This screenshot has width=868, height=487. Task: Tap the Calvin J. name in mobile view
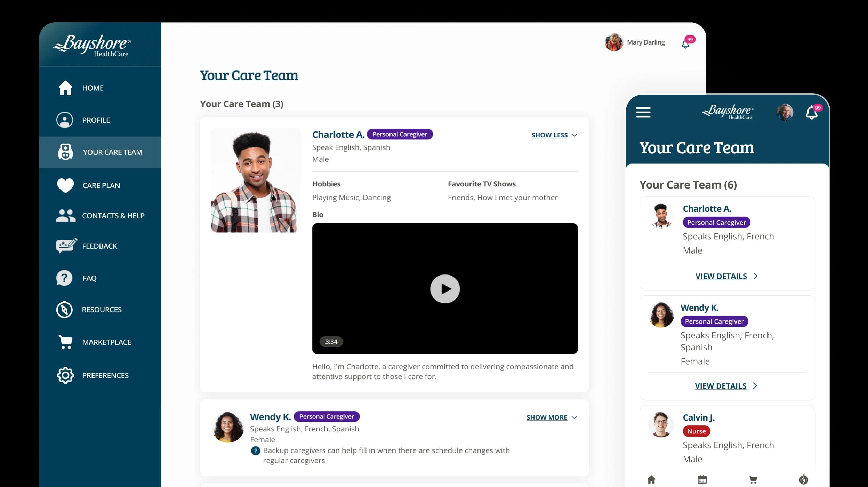click(x=699, y=417)
